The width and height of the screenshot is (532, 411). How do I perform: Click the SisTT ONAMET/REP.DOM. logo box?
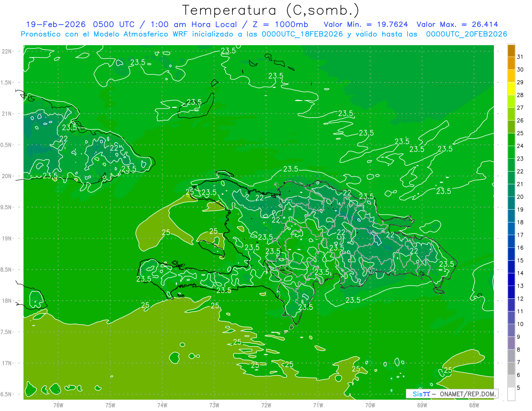452,394
